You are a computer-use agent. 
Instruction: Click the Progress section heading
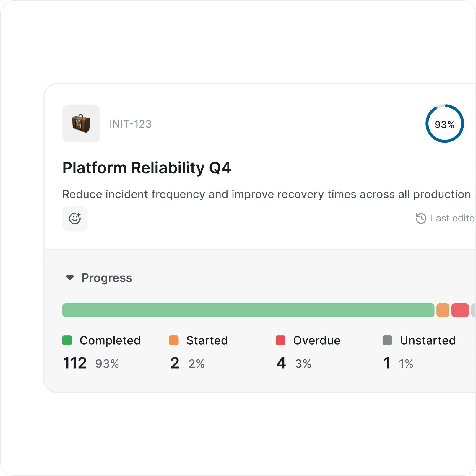107,278
